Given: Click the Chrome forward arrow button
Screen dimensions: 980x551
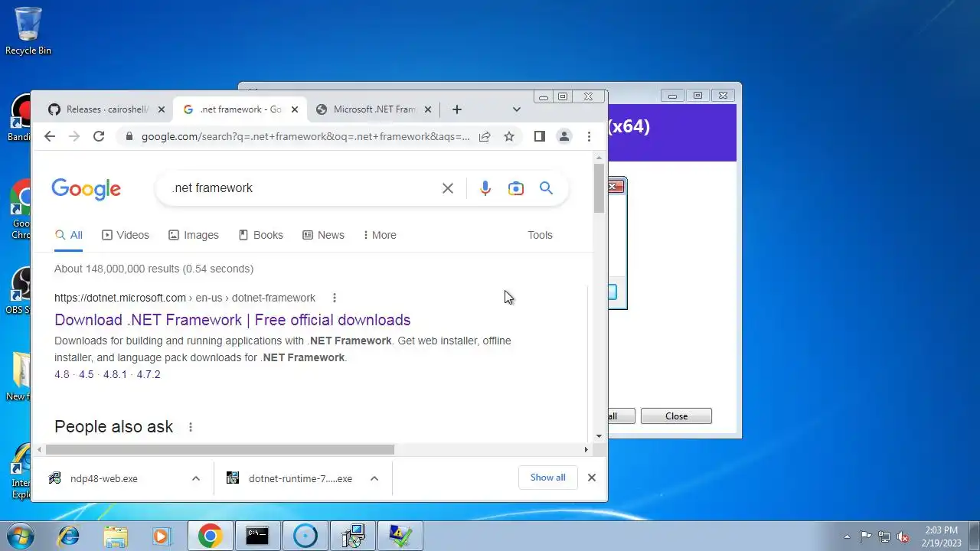Looking at the screenshot, I should (x=74, y=136).
